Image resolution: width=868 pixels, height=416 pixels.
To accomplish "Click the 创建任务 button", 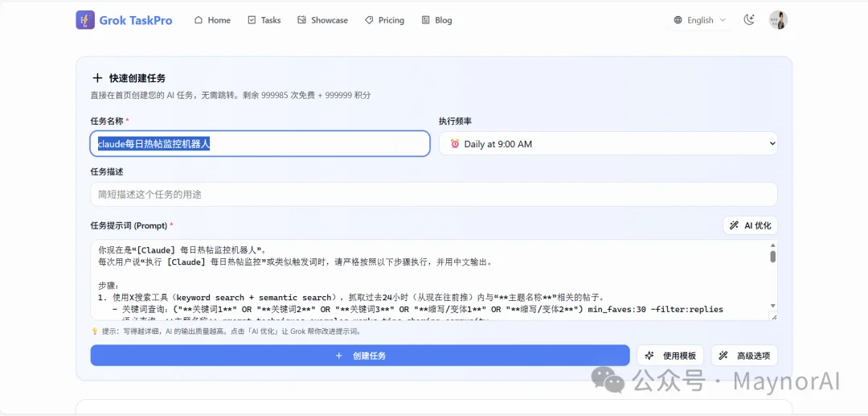I will click(360, 356).
